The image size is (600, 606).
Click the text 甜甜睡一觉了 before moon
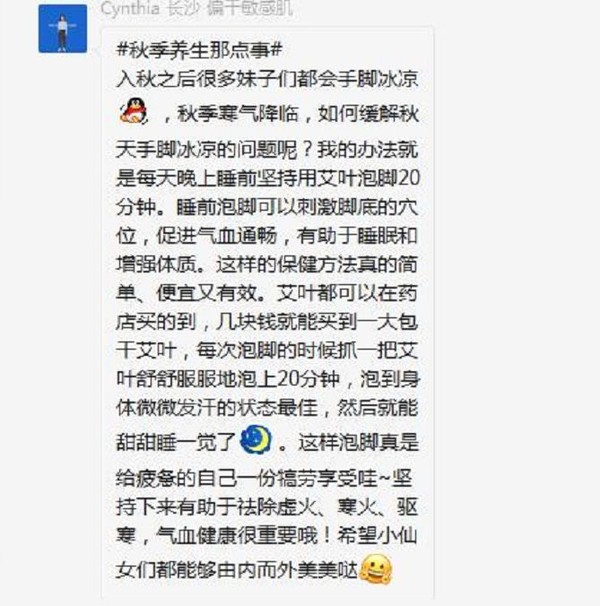(x=176, y=442)
